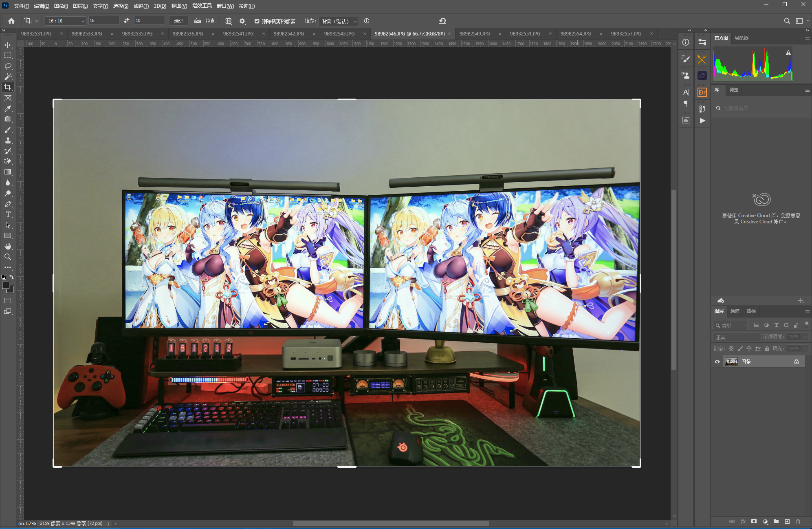This screenshot has height=529, width=812.
Task: Select the Eyedropper tool
Action: pyautogui.click(x=8, y=108)
